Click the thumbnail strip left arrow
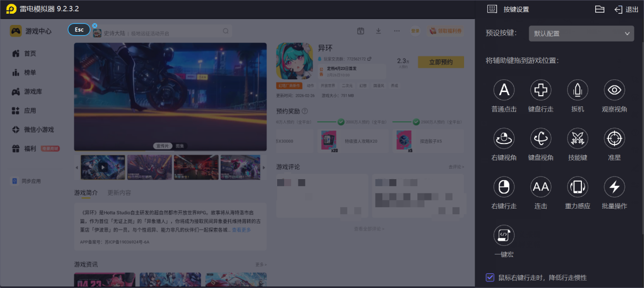This screenshot has width=644, height=288. tap(77, 167)
